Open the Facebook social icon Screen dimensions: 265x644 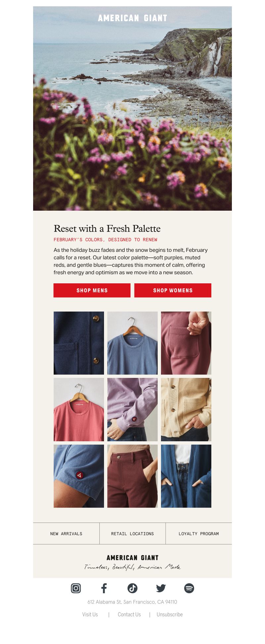pyautogui.click(x=104, y=588)
